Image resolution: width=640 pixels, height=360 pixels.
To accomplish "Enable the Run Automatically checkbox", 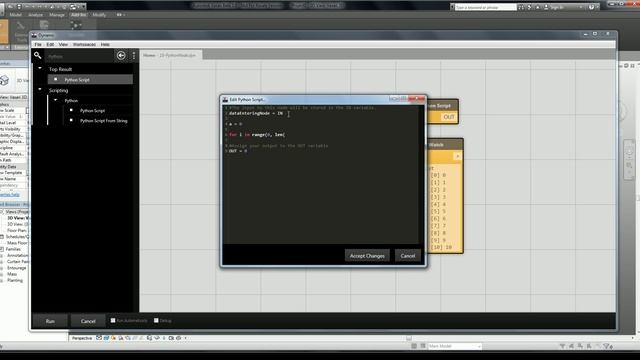I will 113,320.
